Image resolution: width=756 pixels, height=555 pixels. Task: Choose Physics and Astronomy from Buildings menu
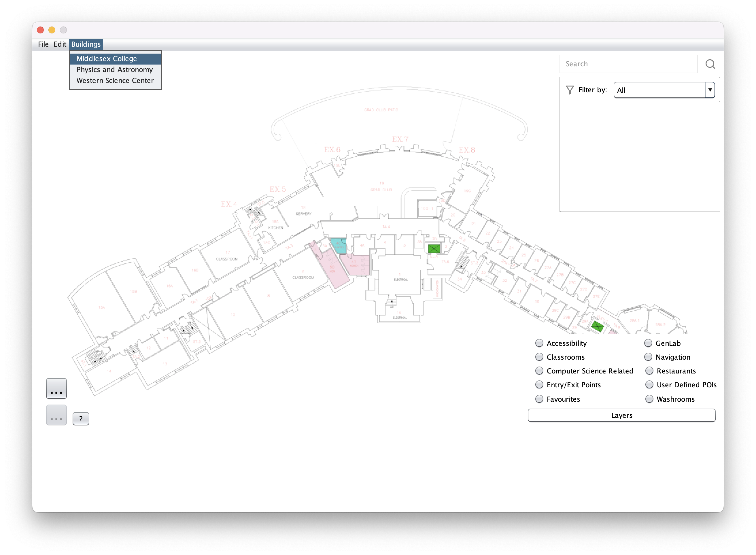pos(115,69)
